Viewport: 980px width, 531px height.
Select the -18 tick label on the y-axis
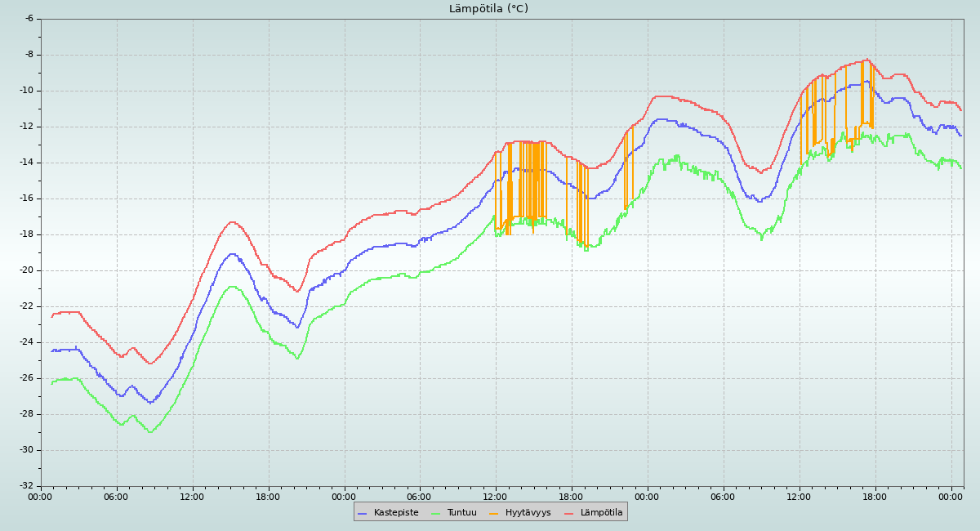[x=26, y=234]
